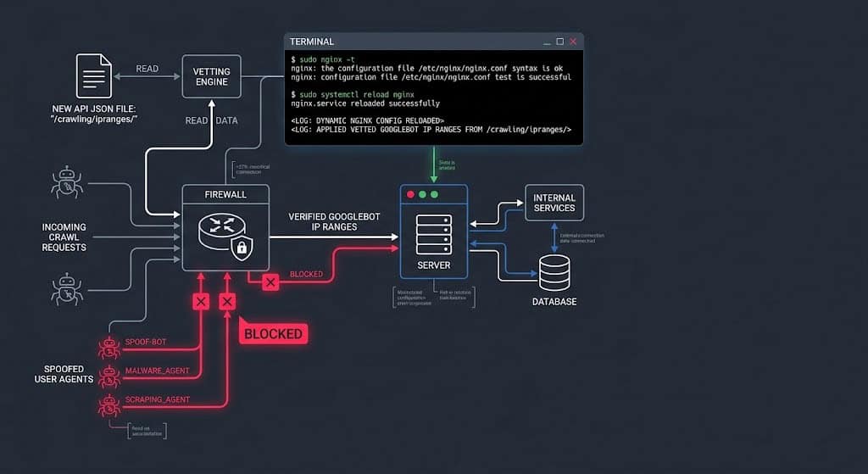The width and height of the screenshot is (868, 474).
Task: Click 'nginx.service reloaded successfully' output line
Action: 365,103
